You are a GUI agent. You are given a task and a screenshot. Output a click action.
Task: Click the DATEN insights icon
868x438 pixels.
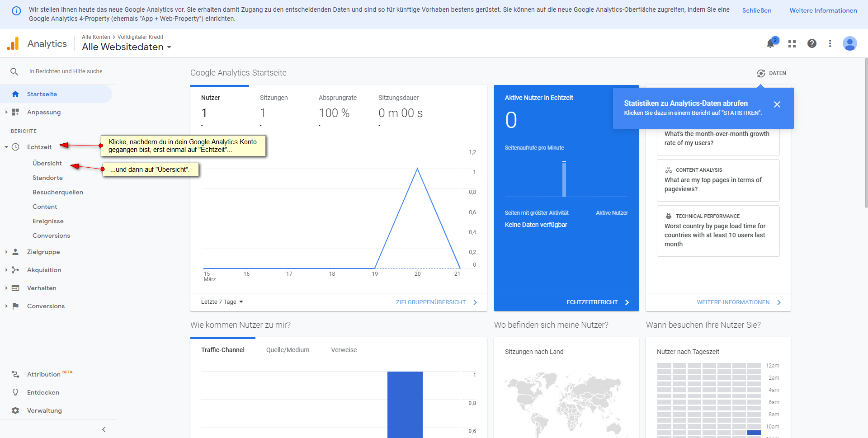tap(761, 73)
